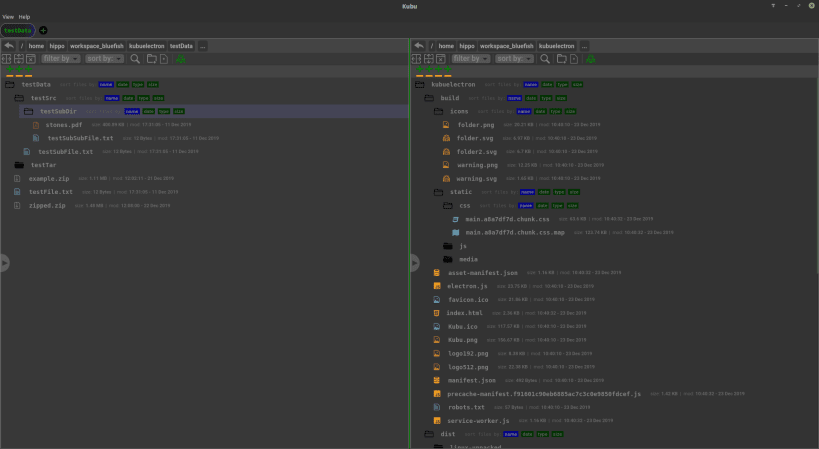Screen dimensions: 819x449
Task: Click green bug icon in left pane toolbar
Action: point(181,59)
